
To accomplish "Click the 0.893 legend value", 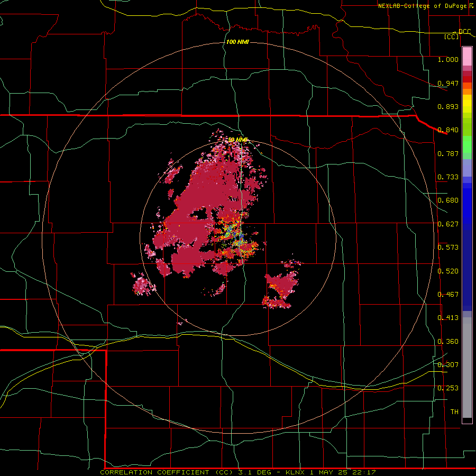I will click(448, 106).
